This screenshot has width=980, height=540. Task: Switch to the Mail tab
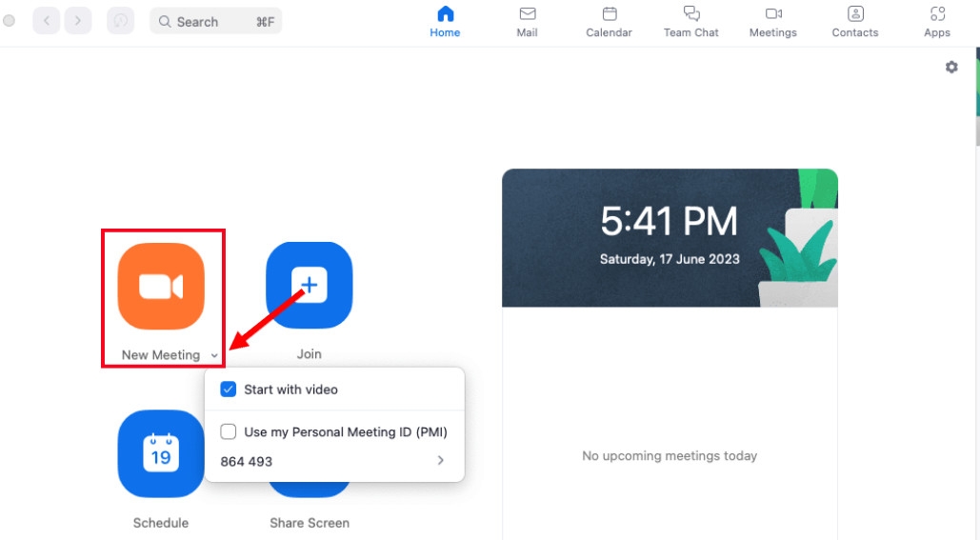point(527,22)
